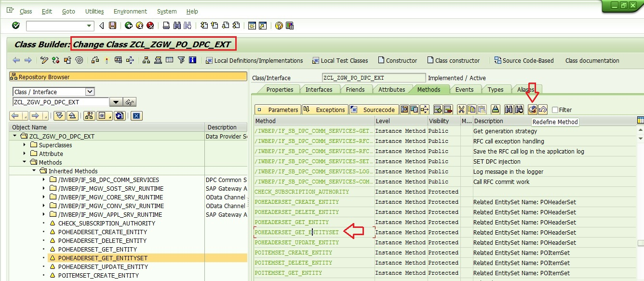Click the Redefine Method icon
Screen dimensions: 644x281
click(532, 109)
